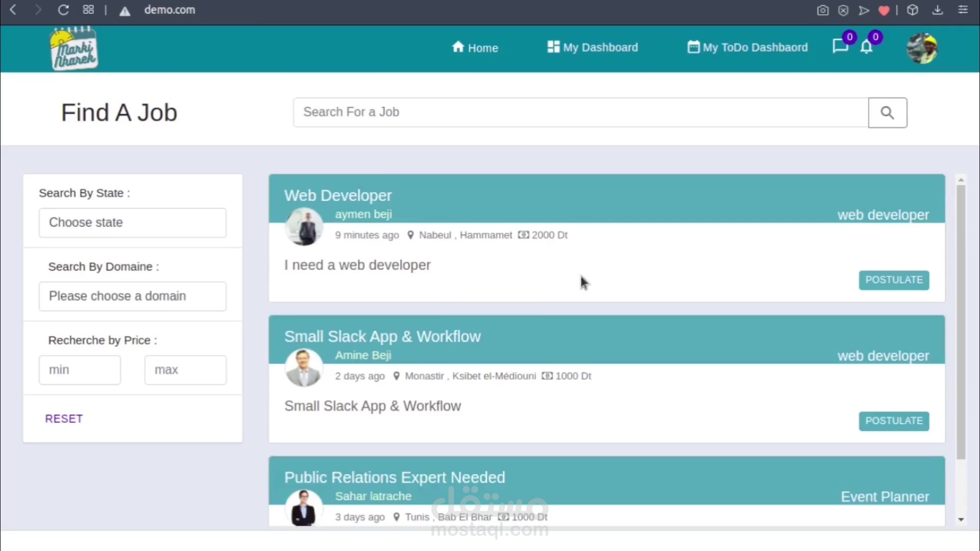980x551 pixels.
Task: Open the Choose state dropdown
Action: click(x=132, y=222)
